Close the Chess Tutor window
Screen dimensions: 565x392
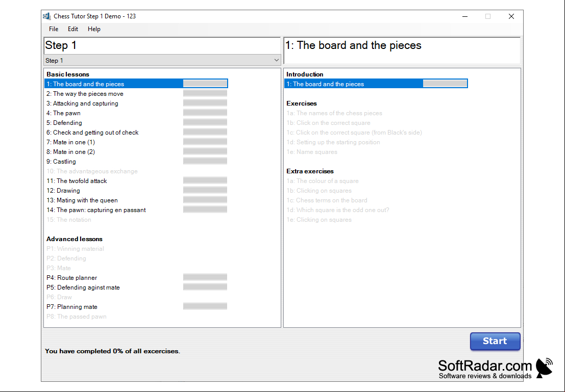[511, 16]
